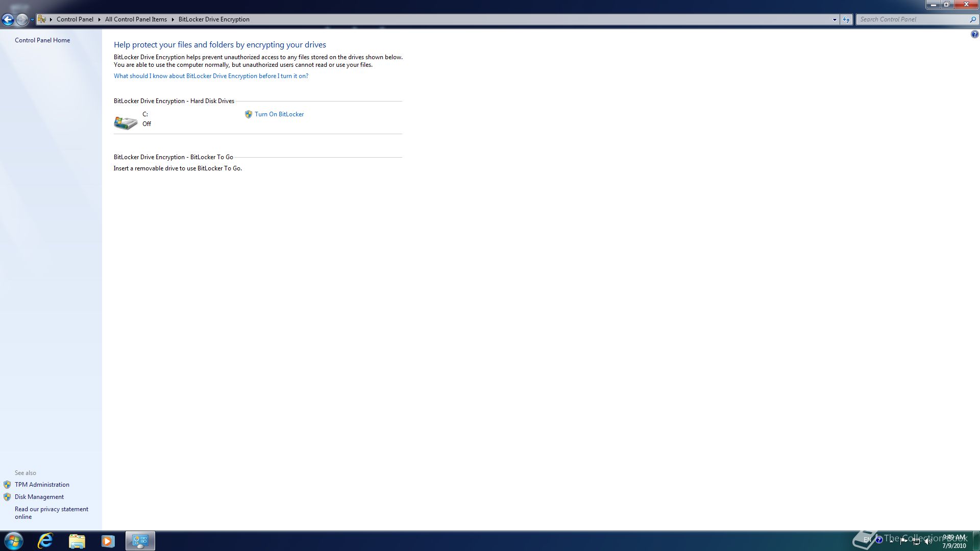Launch Windows Media Player from taskbar
The width and height of the screenshot is (980, 551).
coord(108,541)
